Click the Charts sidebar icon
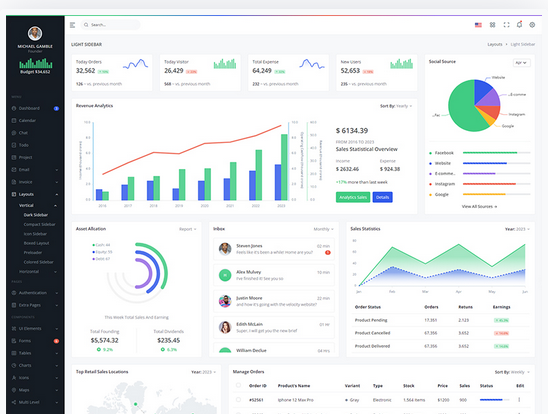This screenshot has height=414, width=548. pos(14,365)
